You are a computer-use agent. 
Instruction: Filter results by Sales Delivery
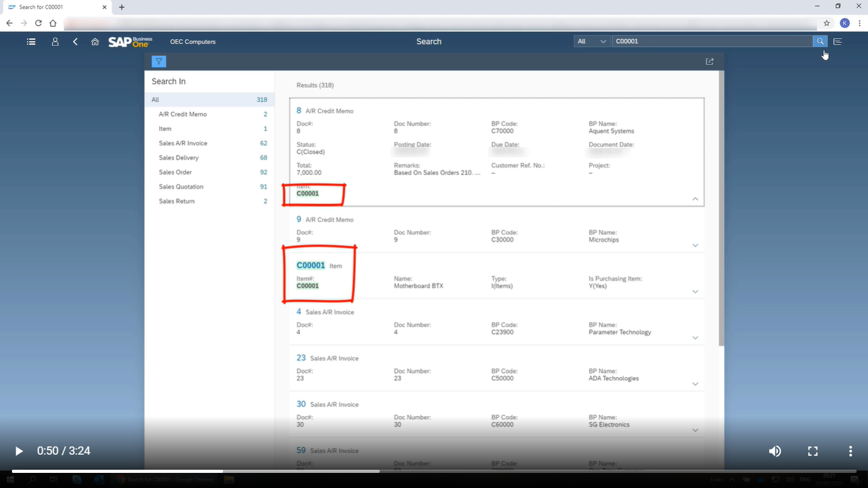209,157
